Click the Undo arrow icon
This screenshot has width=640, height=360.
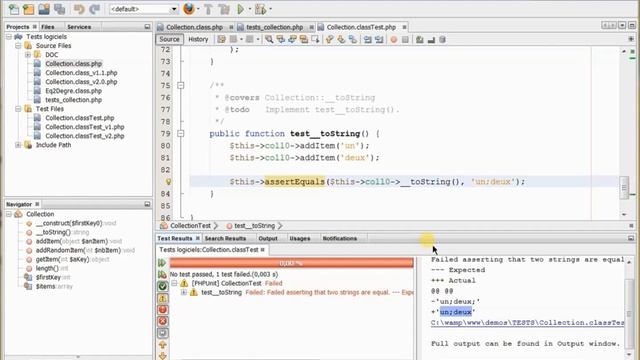click(79, 9)
